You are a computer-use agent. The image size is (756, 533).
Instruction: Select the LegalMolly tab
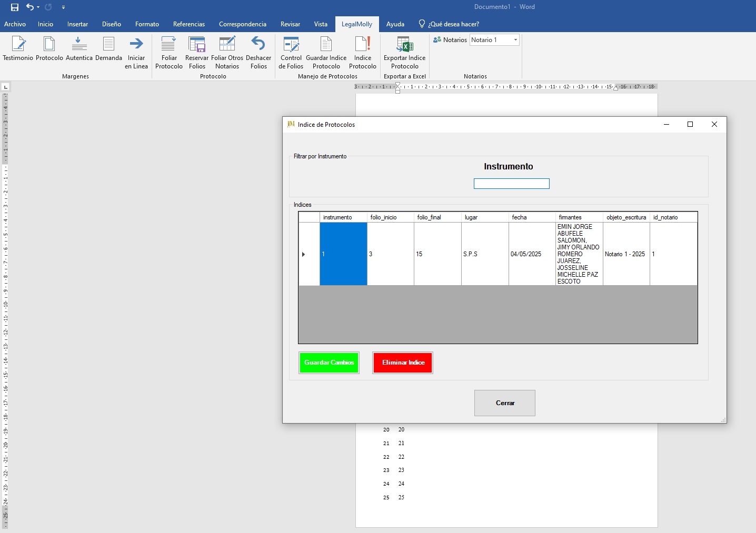[357, 24]
